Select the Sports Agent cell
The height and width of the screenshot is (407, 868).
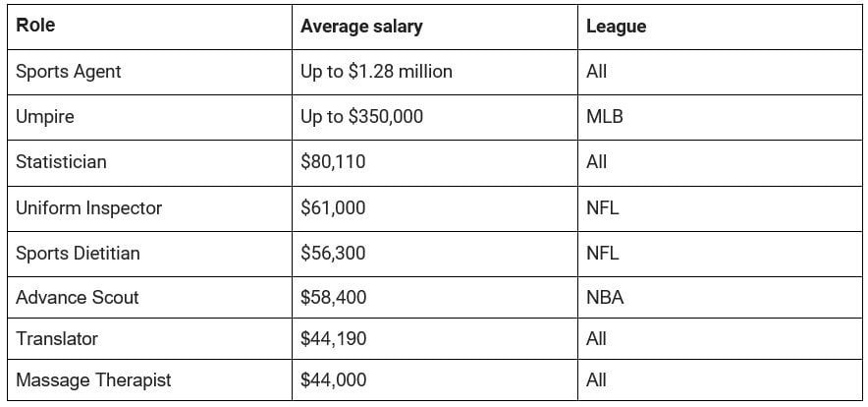[x=69, y=72]
